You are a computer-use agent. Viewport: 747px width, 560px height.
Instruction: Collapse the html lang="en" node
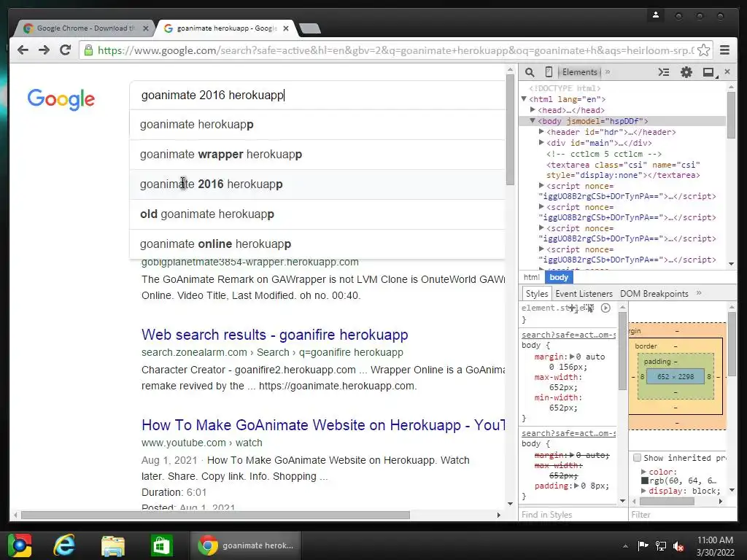(x=524, y=99)
